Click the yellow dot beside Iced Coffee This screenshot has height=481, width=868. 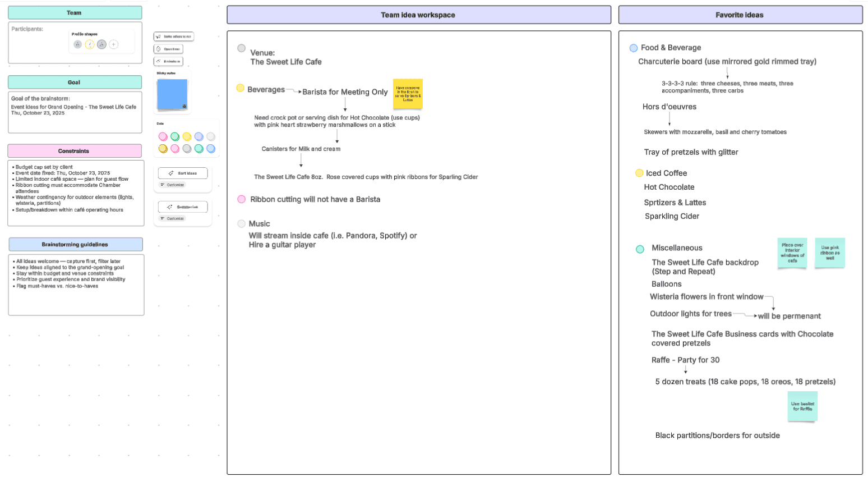tap(639, 173)
